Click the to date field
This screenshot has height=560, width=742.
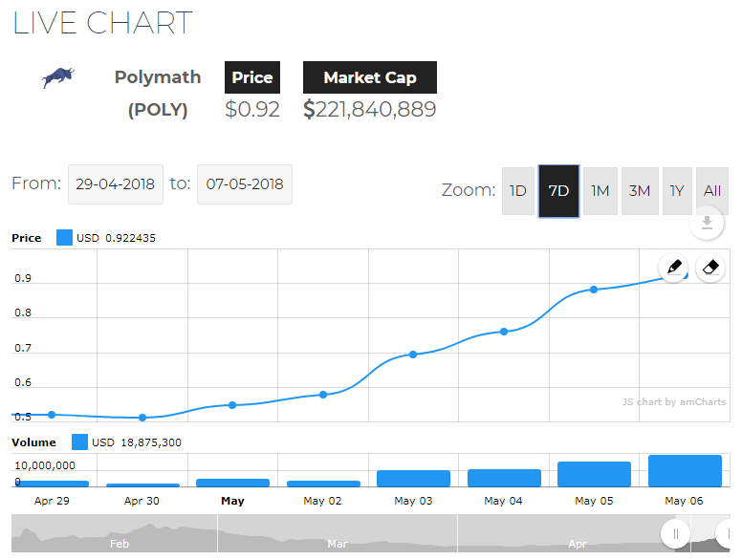245,184
